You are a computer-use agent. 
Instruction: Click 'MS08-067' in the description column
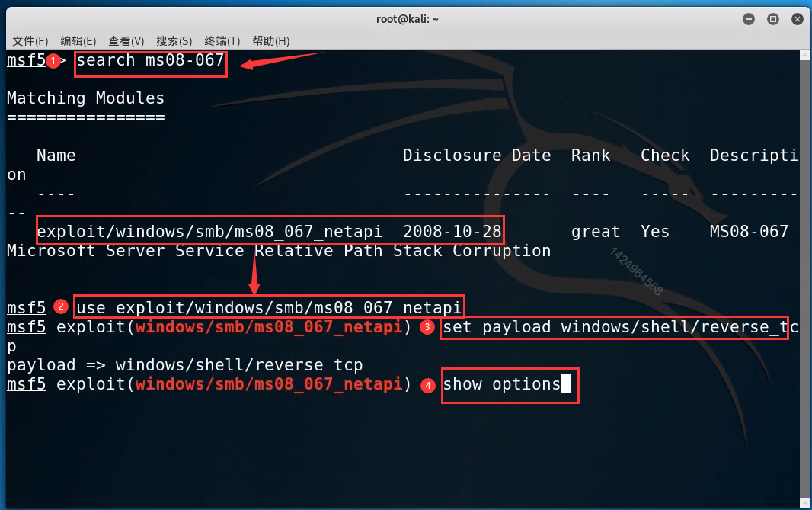click(x=749, y=231)
